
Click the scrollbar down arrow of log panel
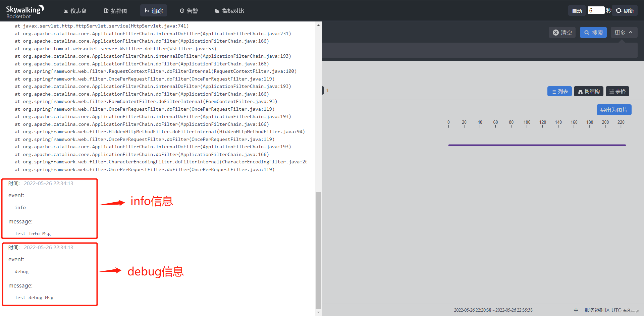point(318,313)
